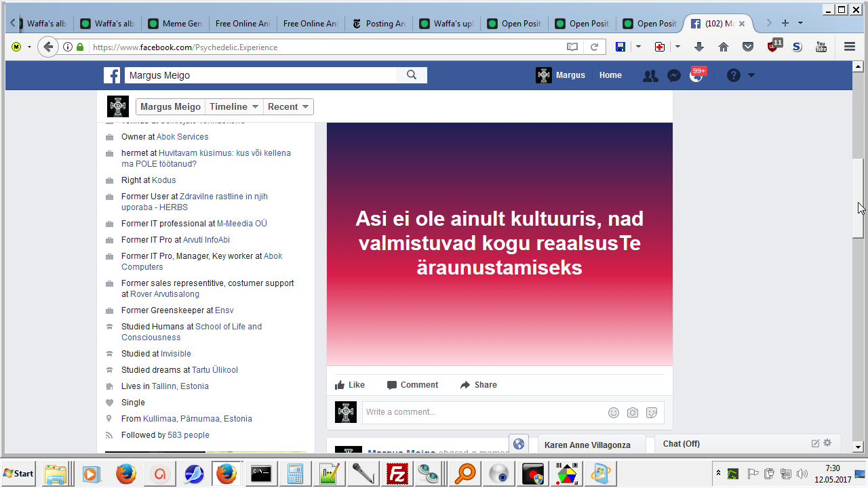This screenshot has height=488, width=868.
Task: Open Facebook Messenger icon in the header
Action: click(x=673, y=76)
